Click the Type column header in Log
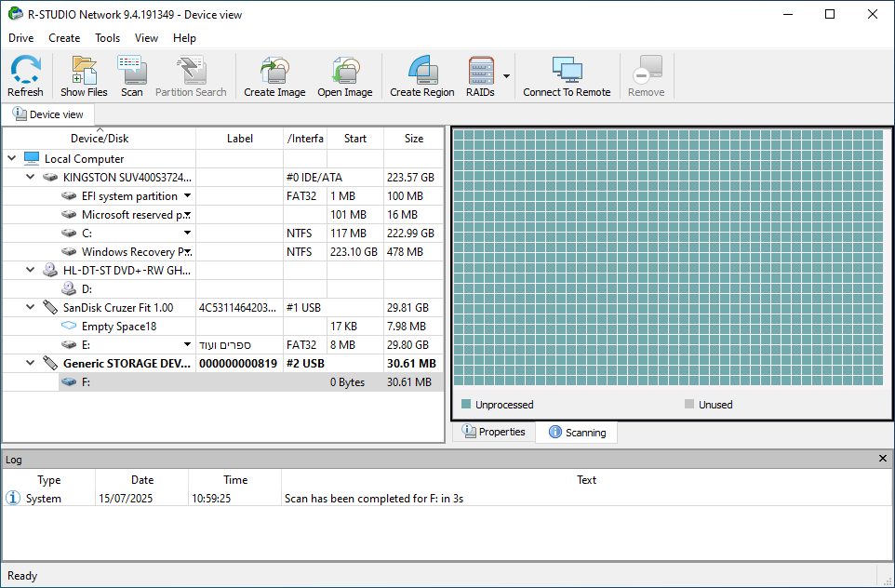895x588 pixels. pyautogui.click(x=49, y=479)
